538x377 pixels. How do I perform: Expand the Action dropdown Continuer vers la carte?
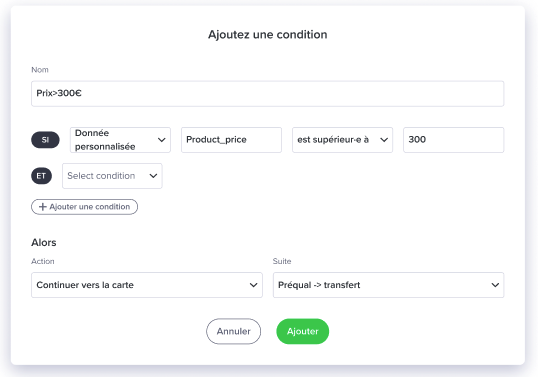tap(147, 285)
